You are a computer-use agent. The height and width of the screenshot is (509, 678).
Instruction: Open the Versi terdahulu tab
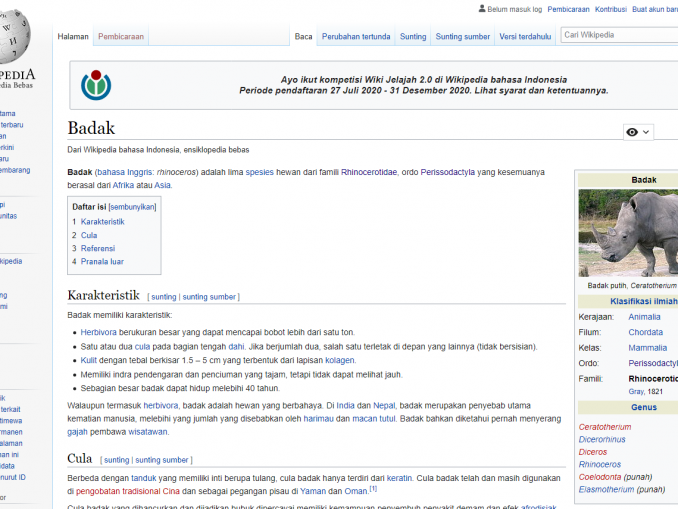[x=525, y=37]
